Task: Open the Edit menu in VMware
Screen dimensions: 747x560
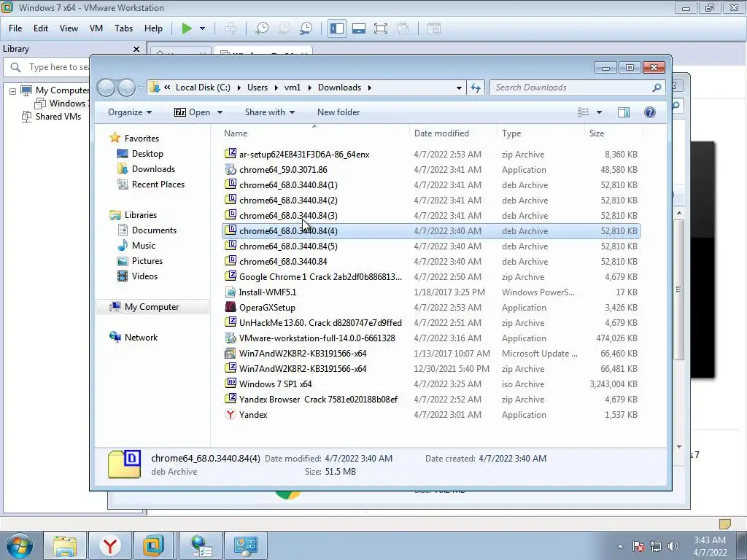Action: coord(41,28)
